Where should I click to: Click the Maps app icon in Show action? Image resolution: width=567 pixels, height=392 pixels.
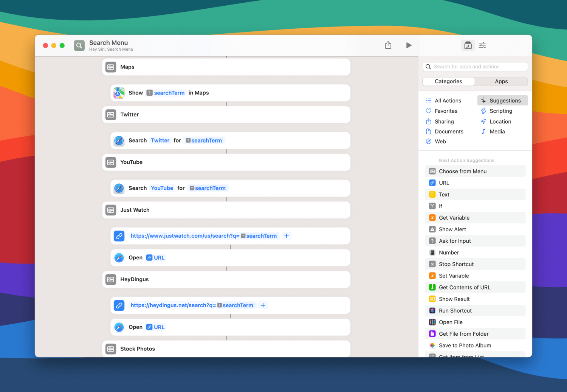119,93
